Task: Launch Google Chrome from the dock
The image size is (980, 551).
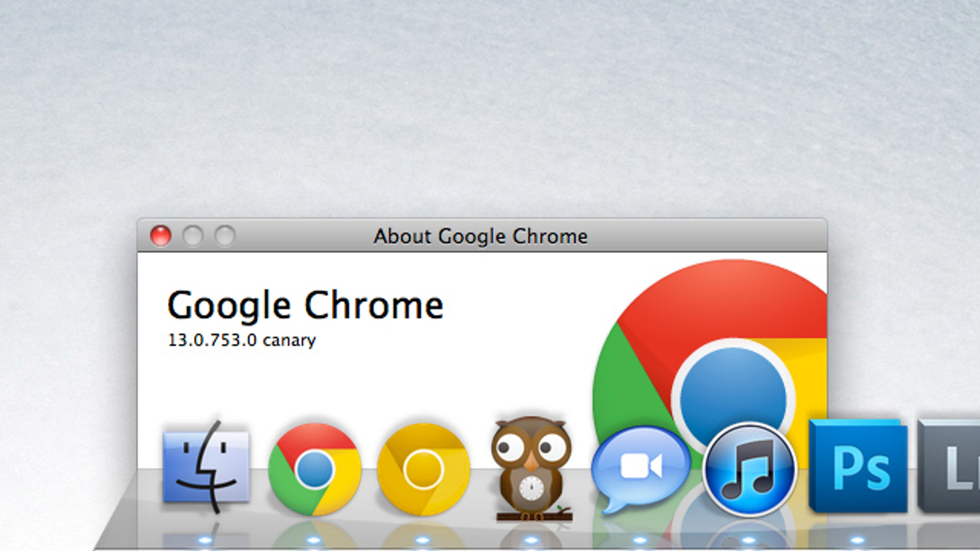Action: point(314,470)
